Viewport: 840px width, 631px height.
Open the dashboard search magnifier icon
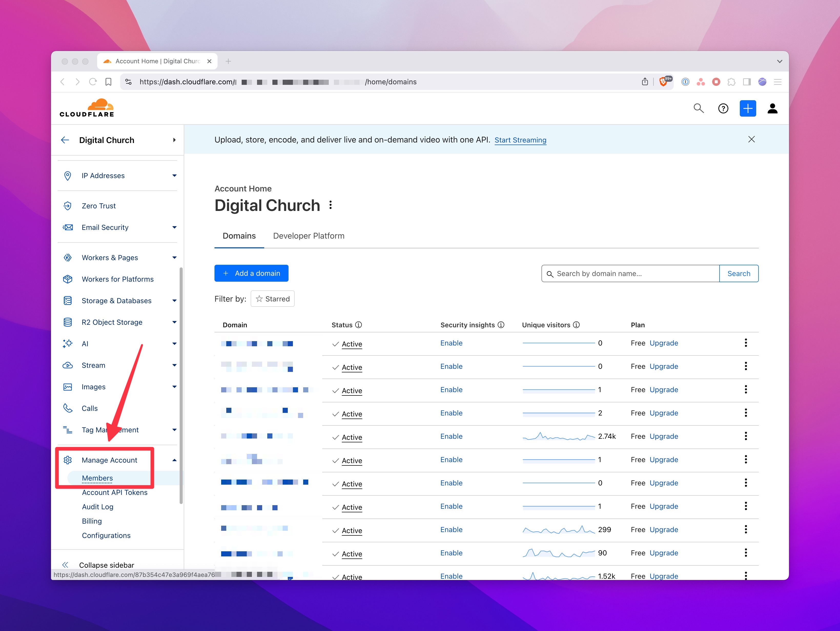click(698, 108)
